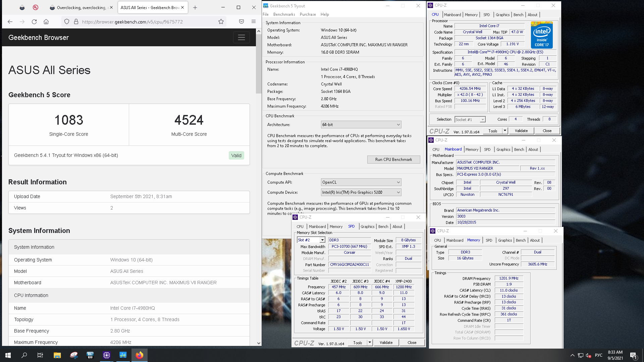Image resolution: width=644 pixels, height=362 pixels.
Task: Expand the Geekbench Browser hamburger menu
Action: pyautogui.click(x=241, y=38)
